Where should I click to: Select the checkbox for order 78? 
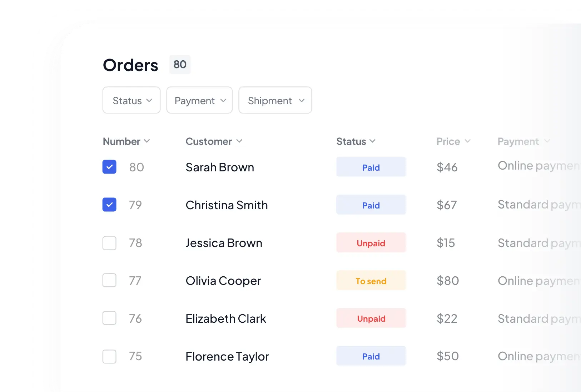[109, 243]
